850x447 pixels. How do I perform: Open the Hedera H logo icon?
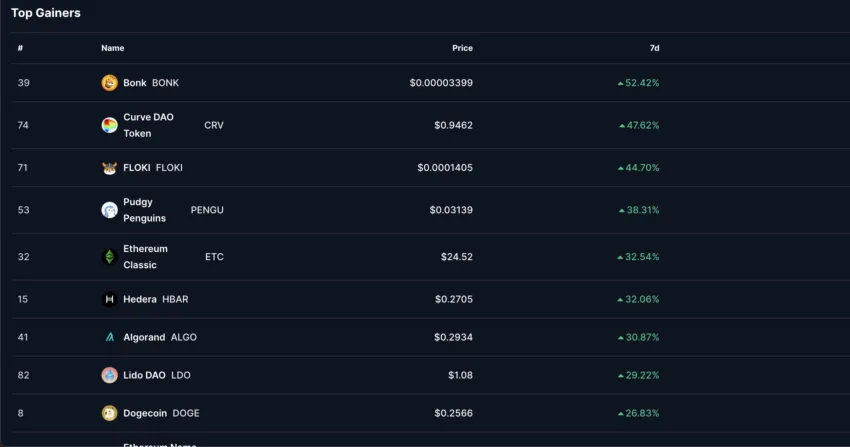[110, 299]
